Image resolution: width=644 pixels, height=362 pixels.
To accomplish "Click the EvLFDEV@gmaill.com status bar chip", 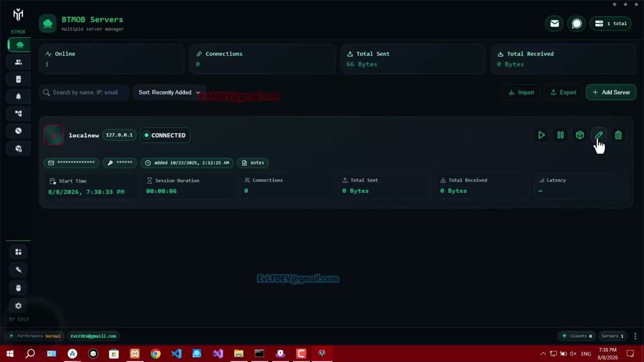I will click(93, 336).
